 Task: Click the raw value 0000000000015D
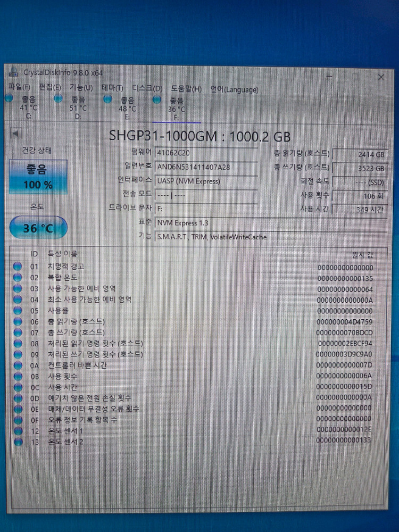[x=344, y=386]
